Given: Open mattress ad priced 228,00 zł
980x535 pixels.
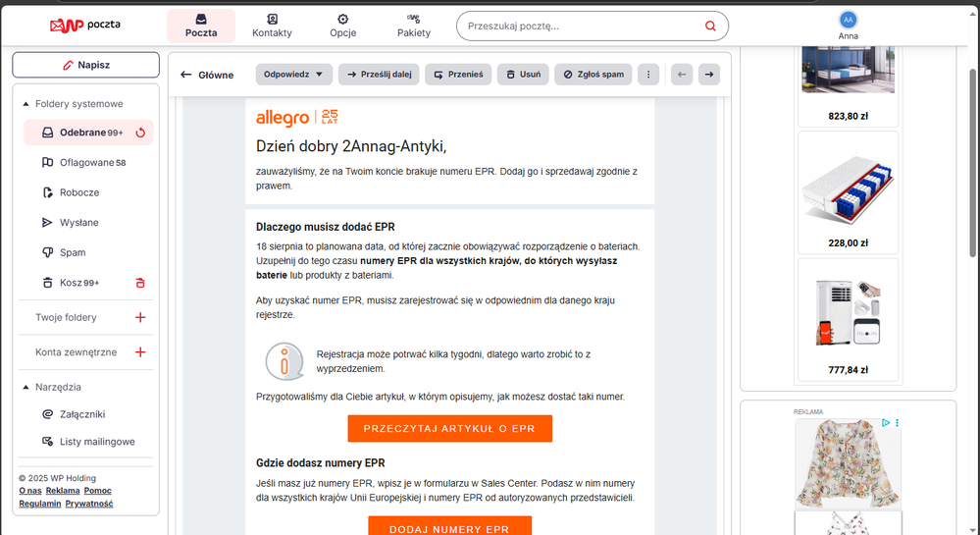Looking at the screenshot, I should 849,192.
